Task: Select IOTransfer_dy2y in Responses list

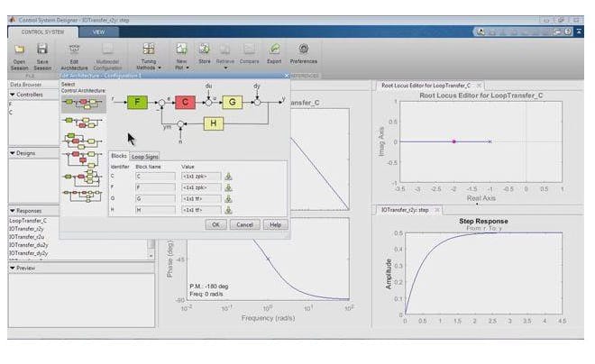Action: point(29,253)
